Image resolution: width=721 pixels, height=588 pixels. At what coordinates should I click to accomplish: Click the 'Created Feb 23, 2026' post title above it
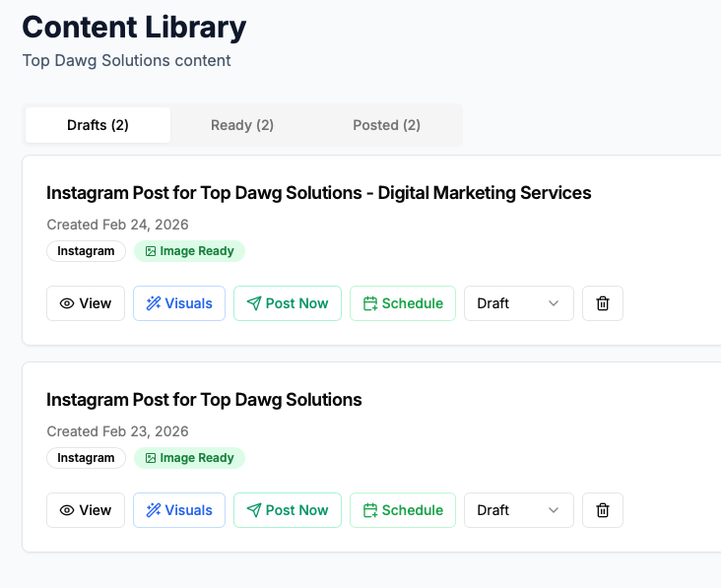click(204, 400)
